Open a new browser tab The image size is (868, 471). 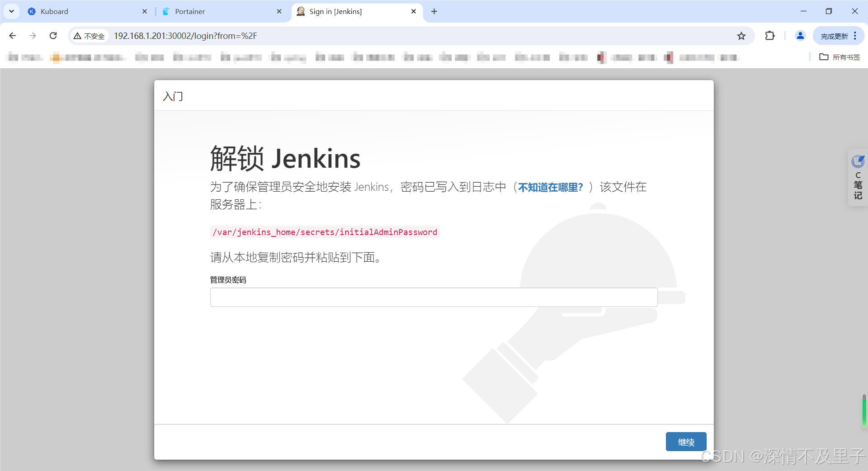click(434, 11)
